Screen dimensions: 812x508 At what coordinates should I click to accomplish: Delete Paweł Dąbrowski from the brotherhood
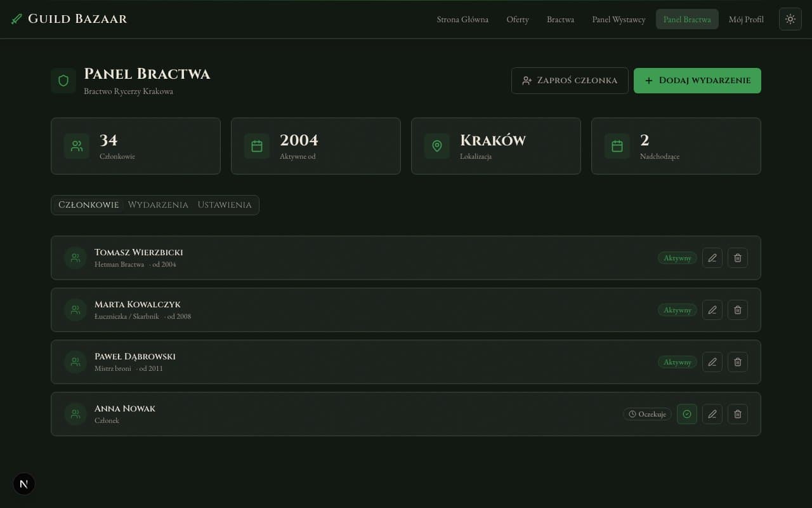[x=738, y=362]
